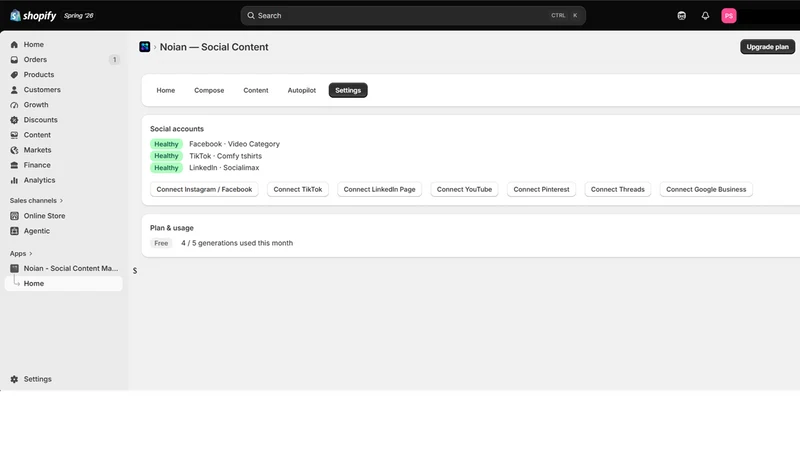Click the Online Store icon

click(14, 216)
